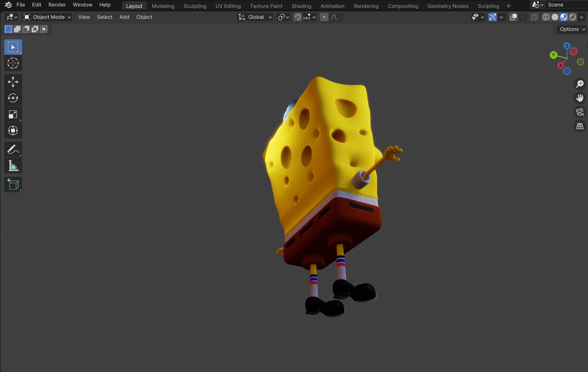Choose the Rotate tool
Viewport: 588px width, 372px height.
(x=13, y=98)
